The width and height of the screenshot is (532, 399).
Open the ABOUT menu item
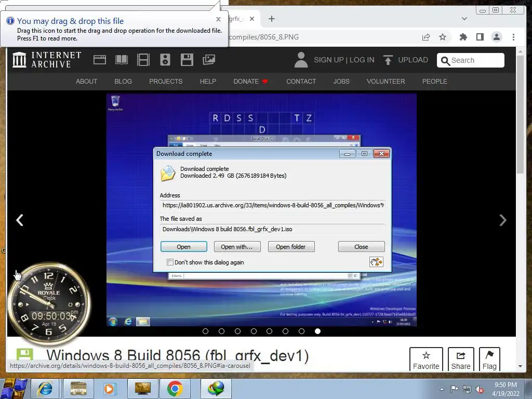(87, 82)
